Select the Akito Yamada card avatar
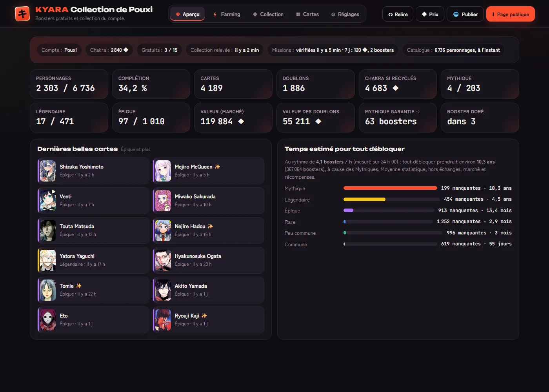The height and width of the screenshot is (392, 549). [x=163, y=290]
